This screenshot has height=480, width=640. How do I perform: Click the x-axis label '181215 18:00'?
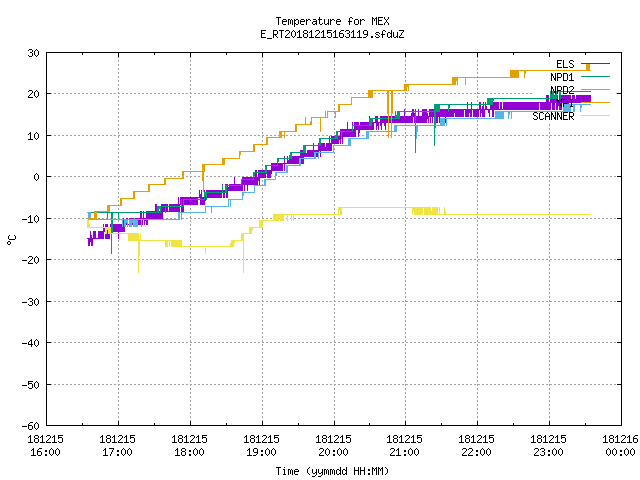coord(189,445)
